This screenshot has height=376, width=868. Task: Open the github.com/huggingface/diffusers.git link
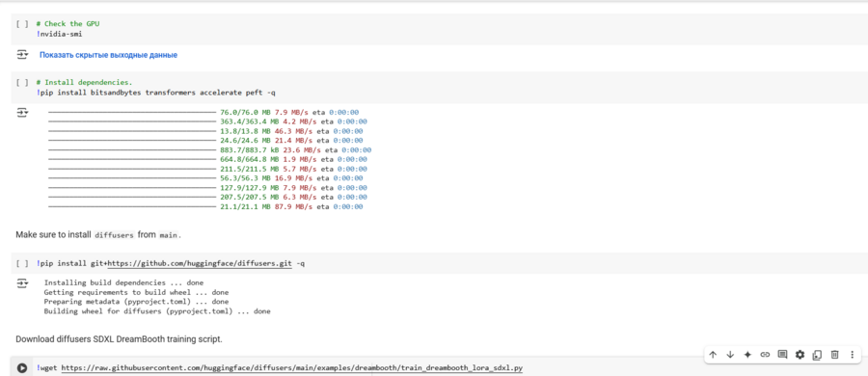click(x=200, y=264)
